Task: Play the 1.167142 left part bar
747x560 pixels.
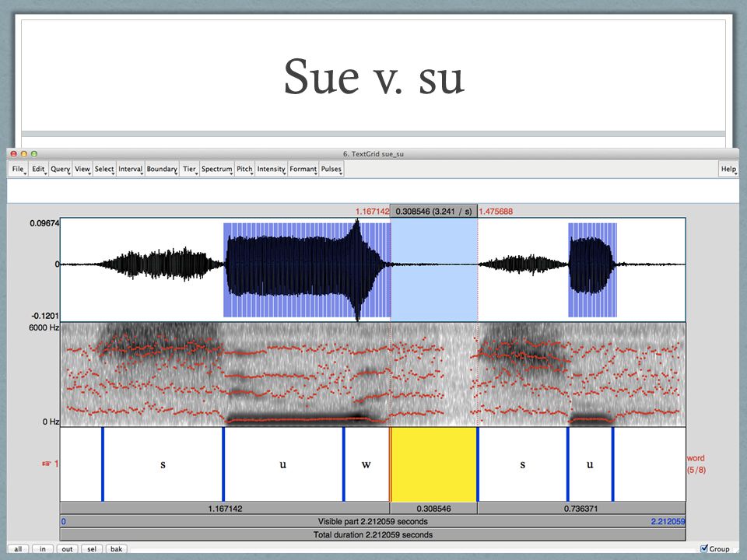Action: pos(225,509)
